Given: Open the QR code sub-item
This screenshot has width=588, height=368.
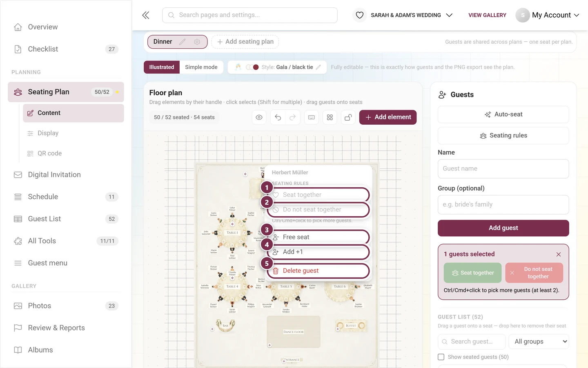Looking at the screenshot, I should pyautogui.click(x=73, y=153).
